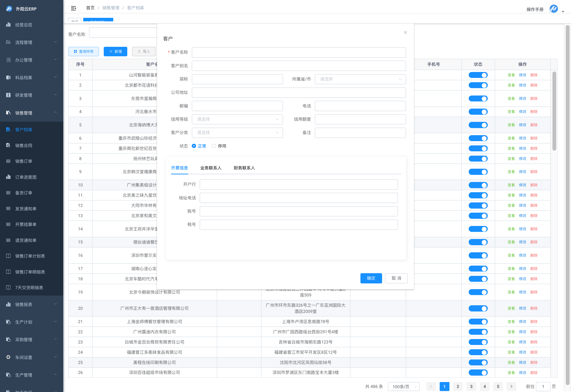The height and width of the screenshot is (392, 571).
Task: Click the user avatar logo at top right
Action: coord(554,9)
